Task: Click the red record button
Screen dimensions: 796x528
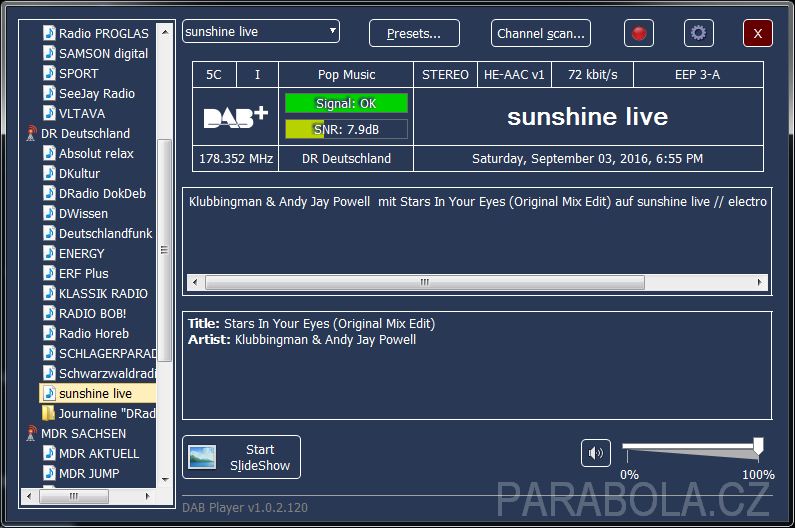Action: click(639, 34)
